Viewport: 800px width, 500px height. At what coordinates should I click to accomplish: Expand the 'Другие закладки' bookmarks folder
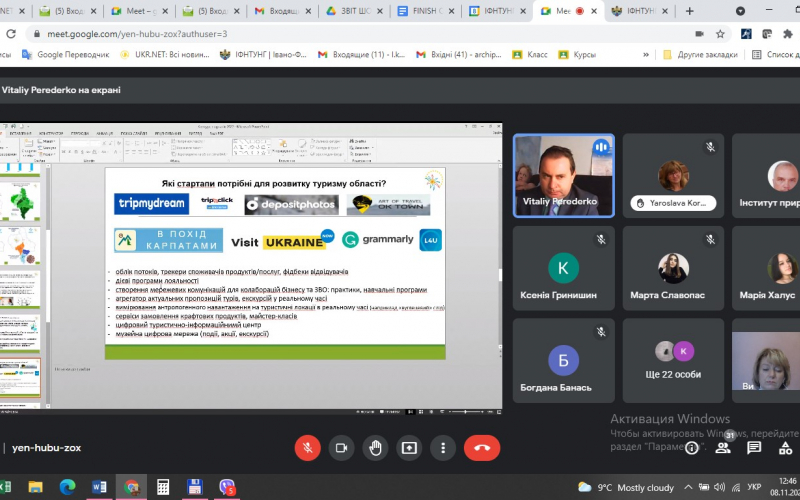[x=700, y=55]
